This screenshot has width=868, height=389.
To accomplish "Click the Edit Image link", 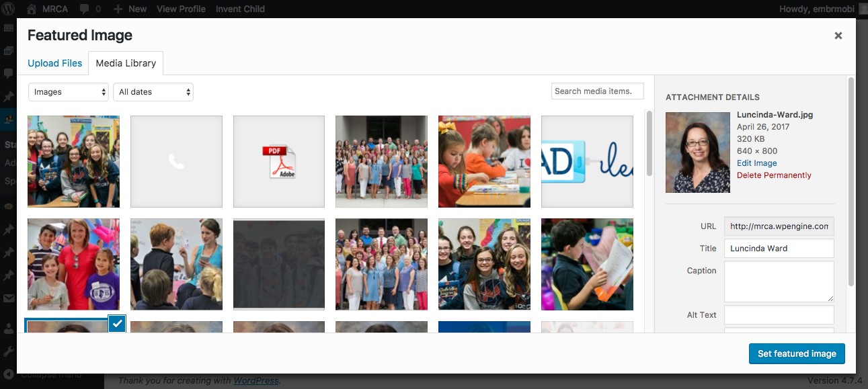I will click(x=756, y=163).
